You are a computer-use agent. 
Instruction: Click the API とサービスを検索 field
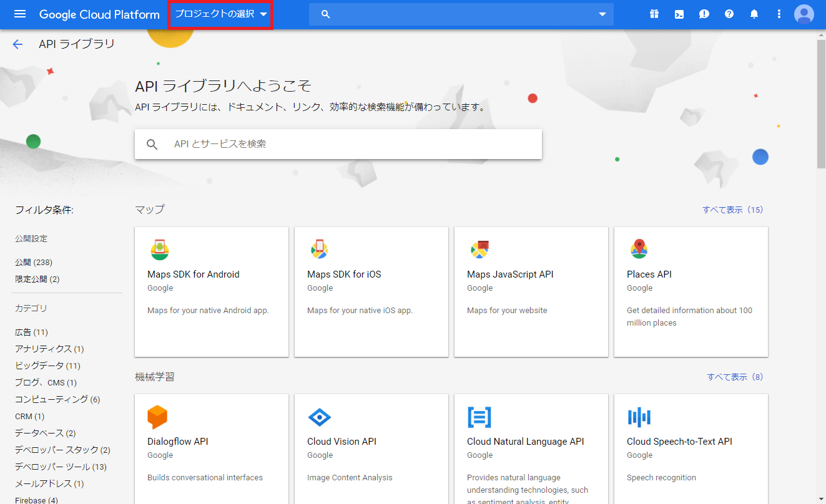pos(338,144)
